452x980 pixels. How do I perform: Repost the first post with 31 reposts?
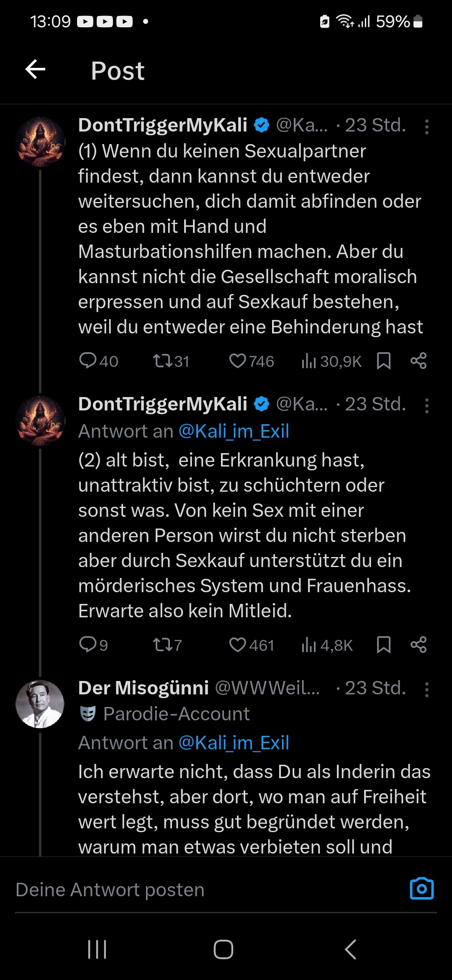162,361
